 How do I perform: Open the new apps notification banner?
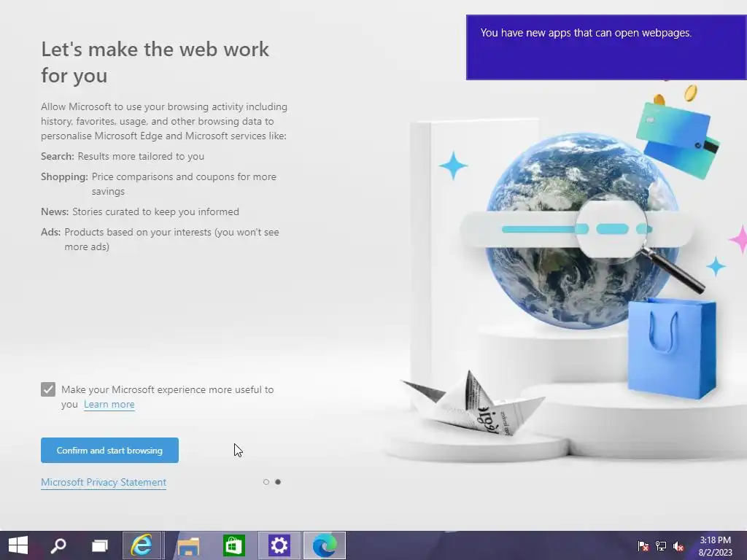(606, 47)
